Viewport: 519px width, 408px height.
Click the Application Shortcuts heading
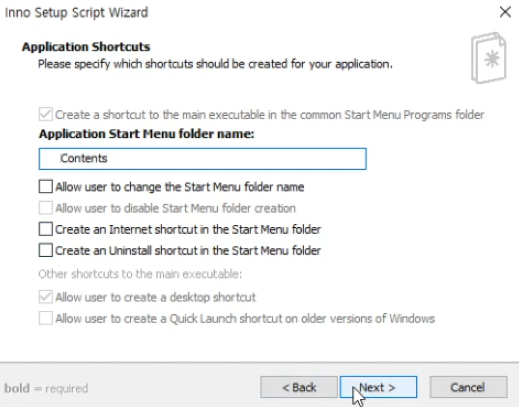pyautogui.click(x=86, y=47)
